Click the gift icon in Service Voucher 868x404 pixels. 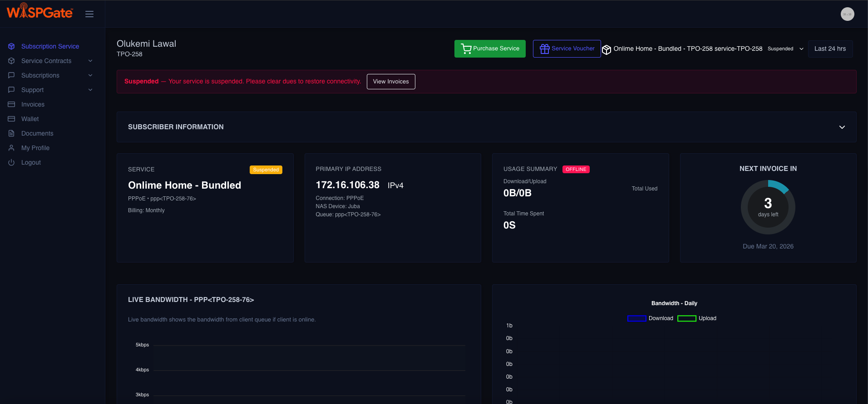pyautogui.click(x=545, y=49)
